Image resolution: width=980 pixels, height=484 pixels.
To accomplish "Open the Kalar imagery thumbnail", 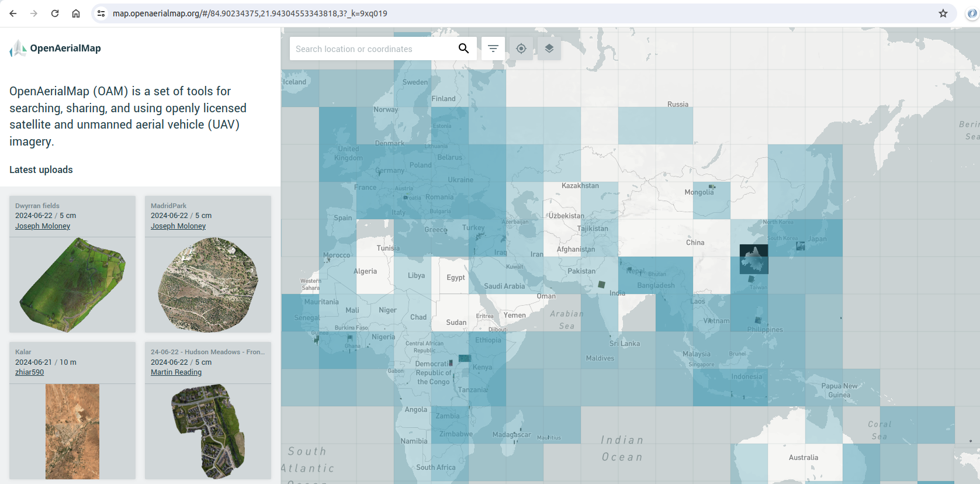I will (x=72, y=431).
